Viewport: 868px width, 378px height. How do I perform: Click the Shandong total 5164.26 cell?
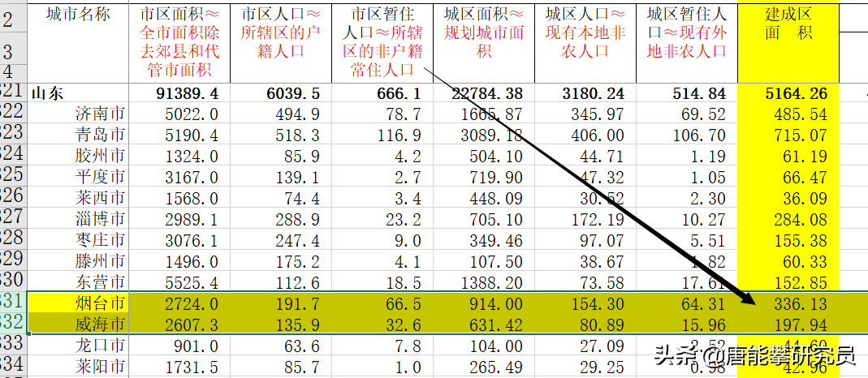(x=787, y=93)
